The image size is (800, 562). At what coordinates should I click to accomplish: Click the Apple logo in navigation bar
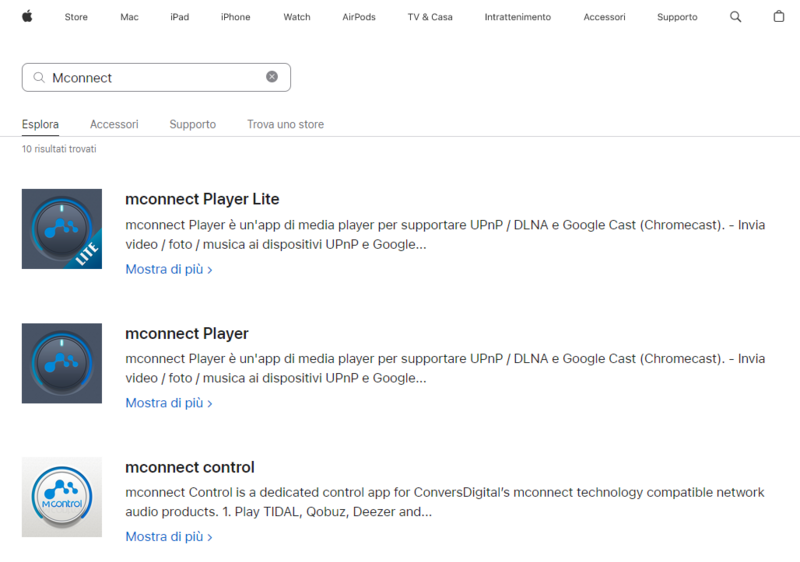(x=27, y=16)
